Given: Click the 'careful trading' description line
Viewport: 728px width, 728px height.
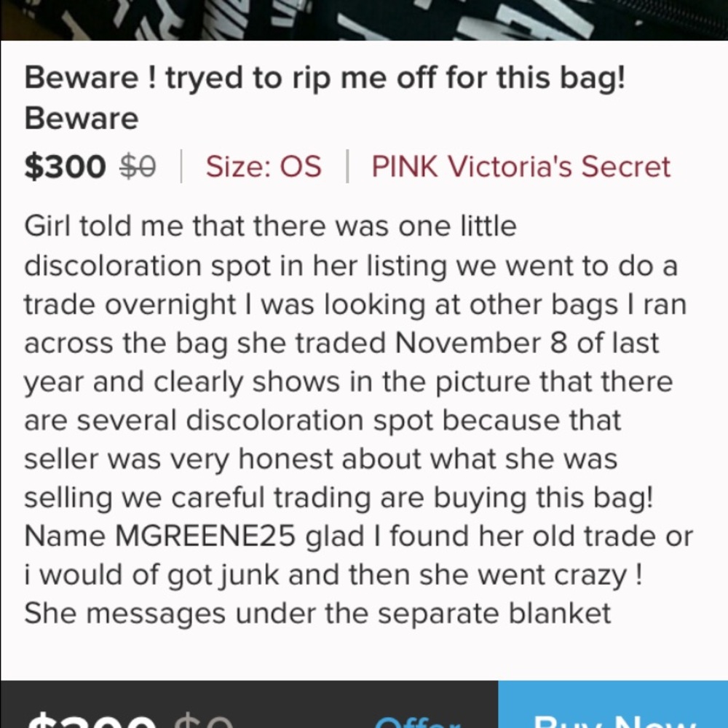Looking at the screenshot, I should tap(339, 499).
